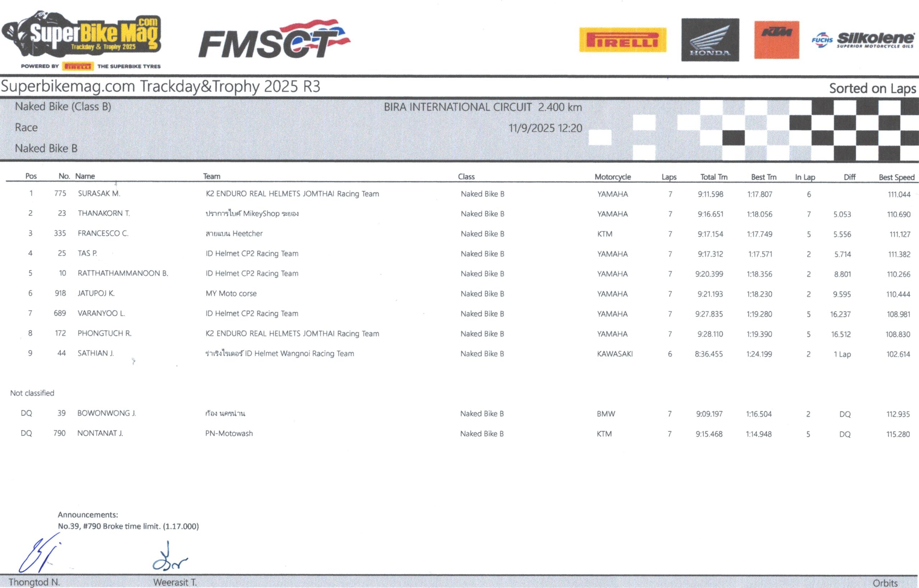
Task: Click the 'Not classified' section label
Action: pyautogui.click(x=32, y=393)
